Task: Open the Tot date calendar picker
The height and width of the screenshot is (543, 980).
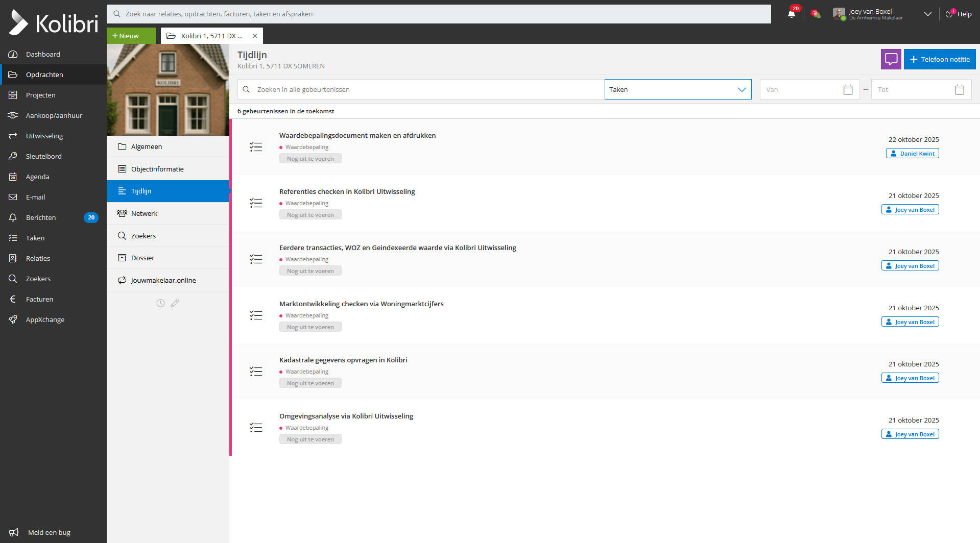Action: (959, 90)
